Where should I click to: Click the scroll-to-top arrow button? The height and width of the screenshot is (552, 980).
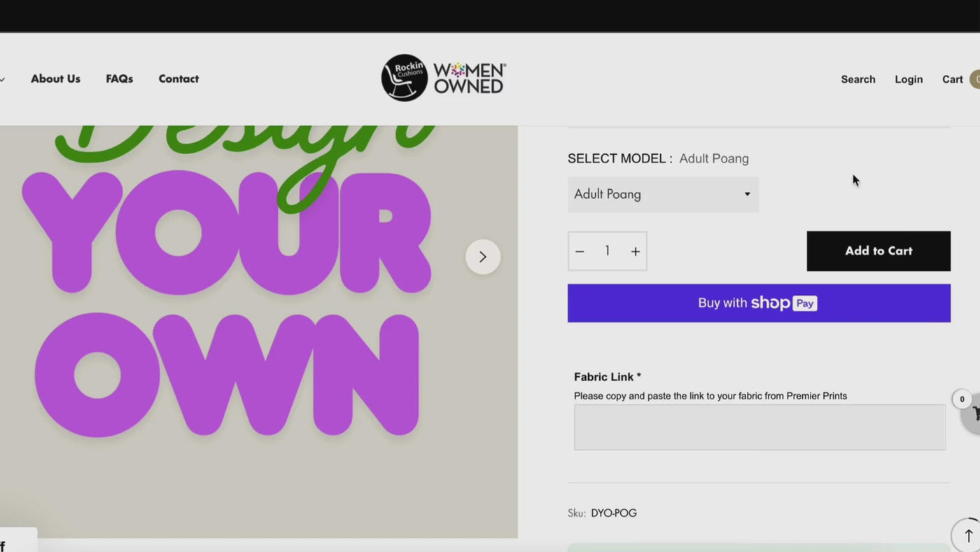(968, 535)
